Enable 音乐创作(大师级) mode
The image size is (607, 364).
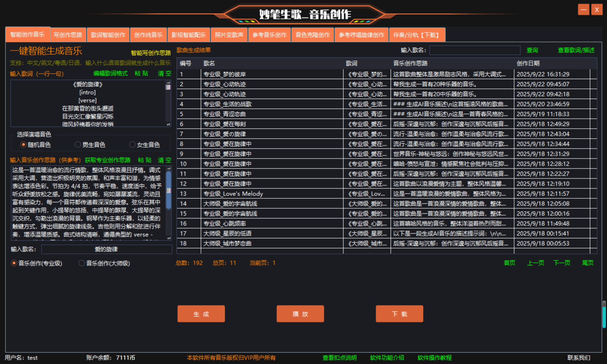[x=82, y=263]
